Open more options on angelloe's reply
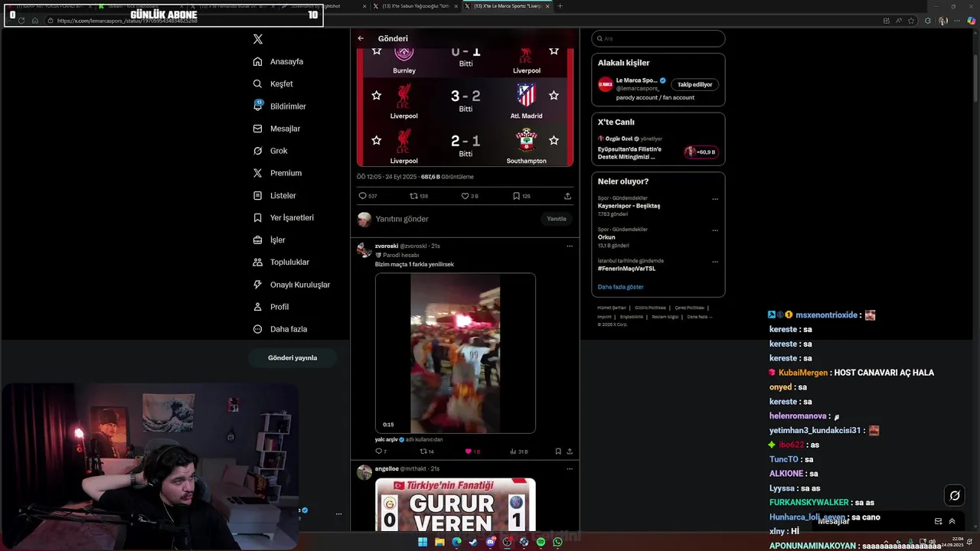Screen dimensions: 980x551 (x=569, y=468)
